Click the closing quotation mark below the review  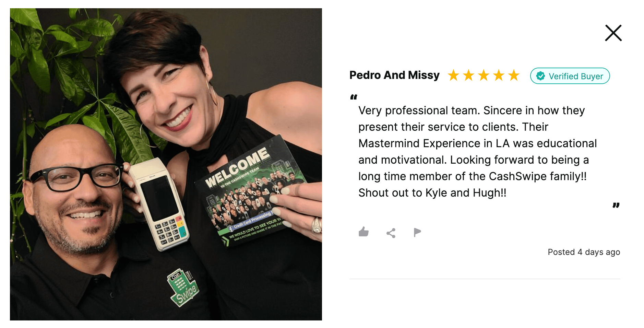point(616,205)
